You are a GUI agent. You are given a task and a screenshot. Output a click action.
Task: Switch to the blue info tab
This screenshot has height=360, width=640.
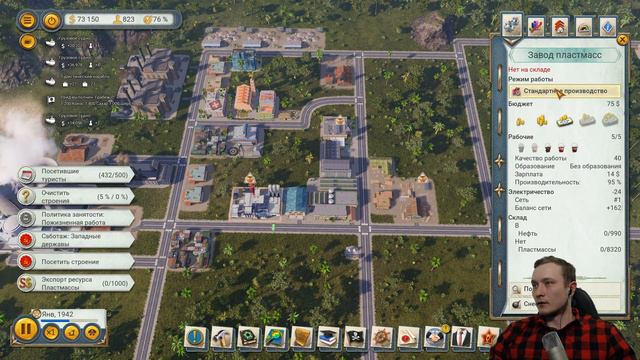[x=608, y=27]
